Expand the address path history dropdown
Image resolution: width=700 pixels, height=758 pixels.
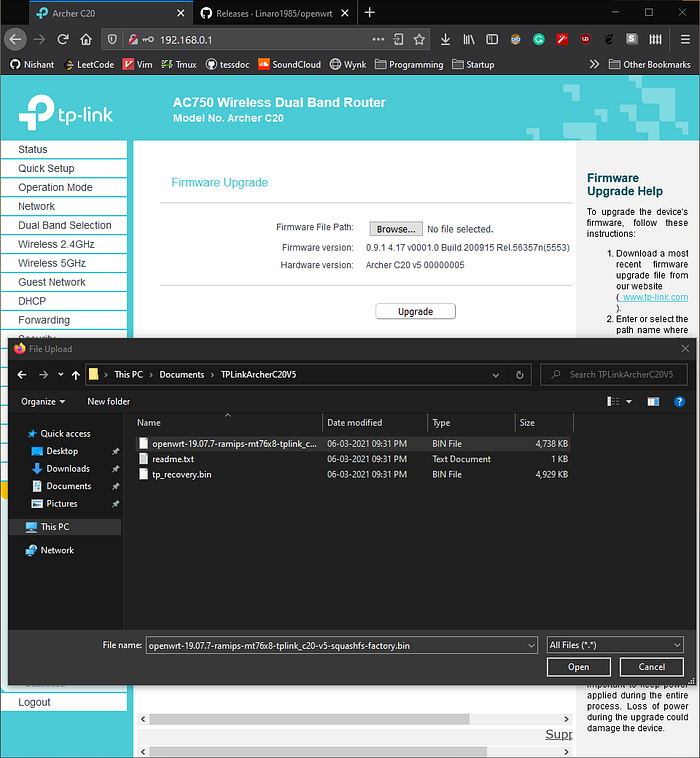tap(496, 375)
